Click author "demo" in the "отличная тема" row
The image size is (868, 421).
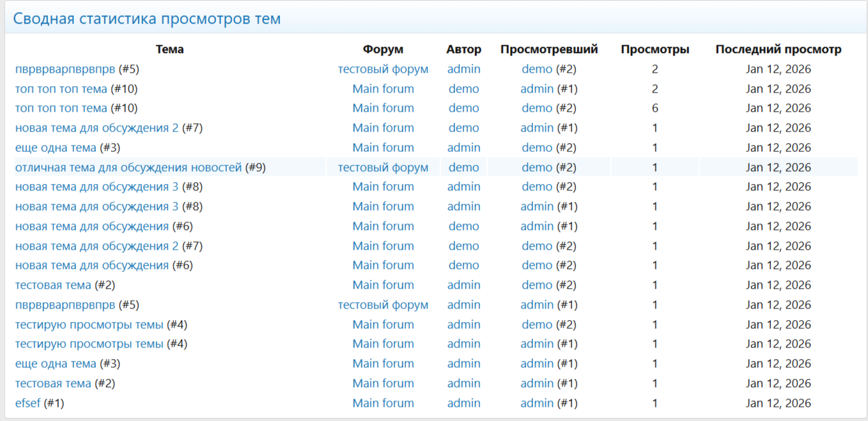(x=463, y=167)
